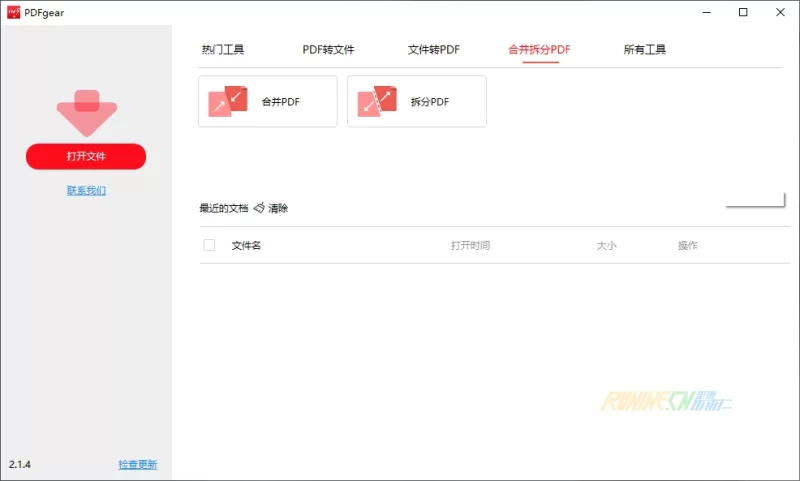Select the 合并拆分PDF tab
The image size is (800, 481).
(540, 50)
